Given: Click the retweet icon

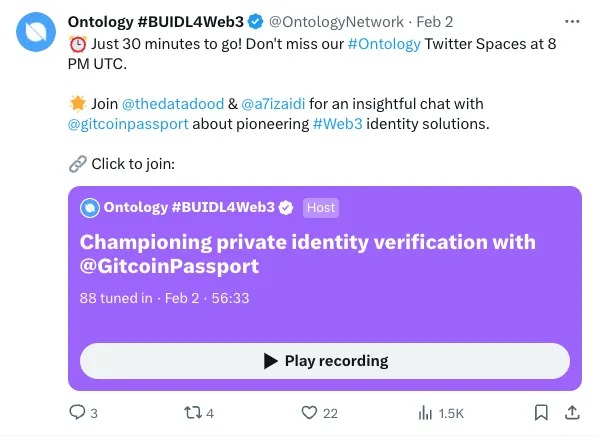Looking at the screenshot, I should pyautogui.click(x=193, y=413).
